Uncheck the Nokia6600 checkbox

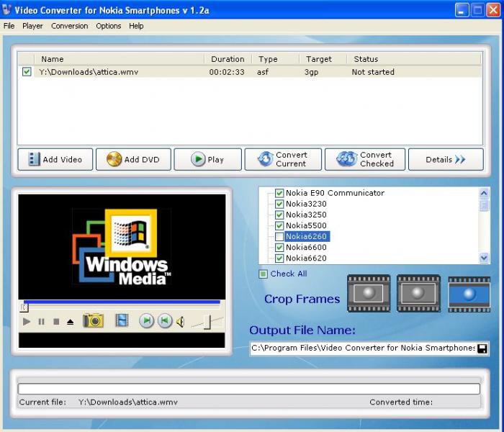coord(279,247)
